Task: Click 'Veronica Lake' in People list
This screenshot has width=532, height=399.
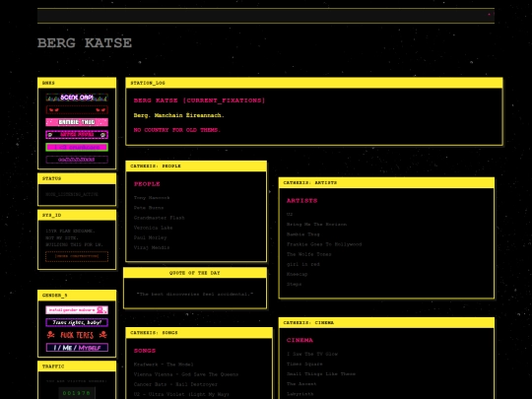Action: tap(153, 228)
